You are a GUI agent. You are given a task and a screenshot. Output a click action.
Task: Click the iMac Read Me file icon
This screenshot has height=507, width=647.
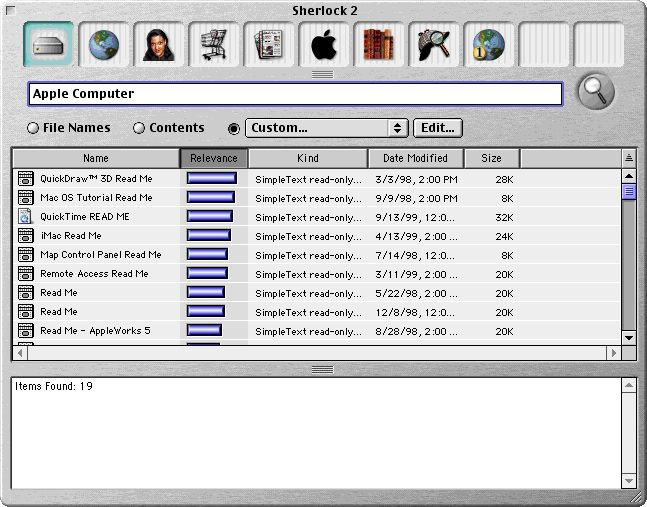[26, 236]
